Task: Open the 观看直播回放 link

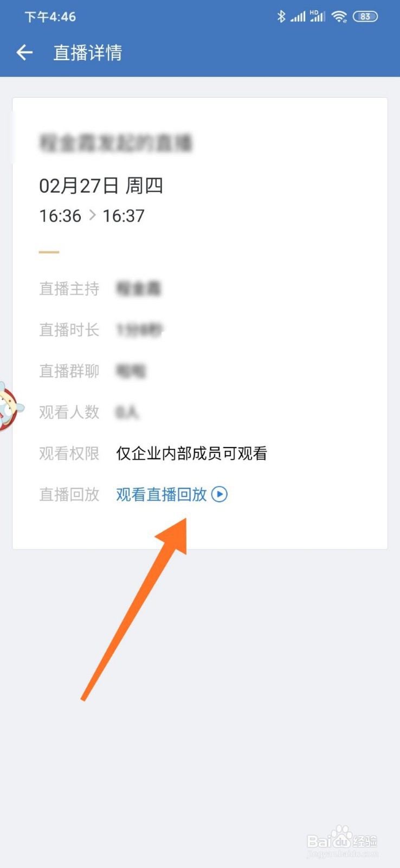Action: pyautogui.click(x=162, y=494)
